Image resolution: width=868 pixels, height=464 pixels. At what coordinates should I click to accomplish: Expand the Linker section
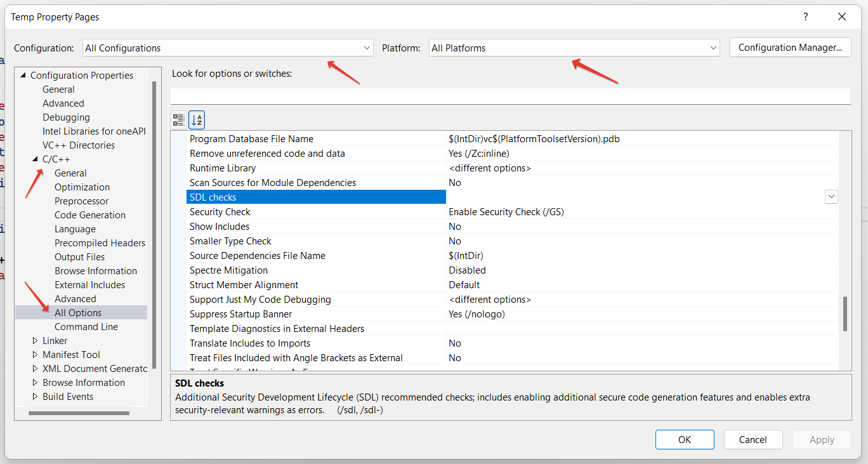point(36,340)
